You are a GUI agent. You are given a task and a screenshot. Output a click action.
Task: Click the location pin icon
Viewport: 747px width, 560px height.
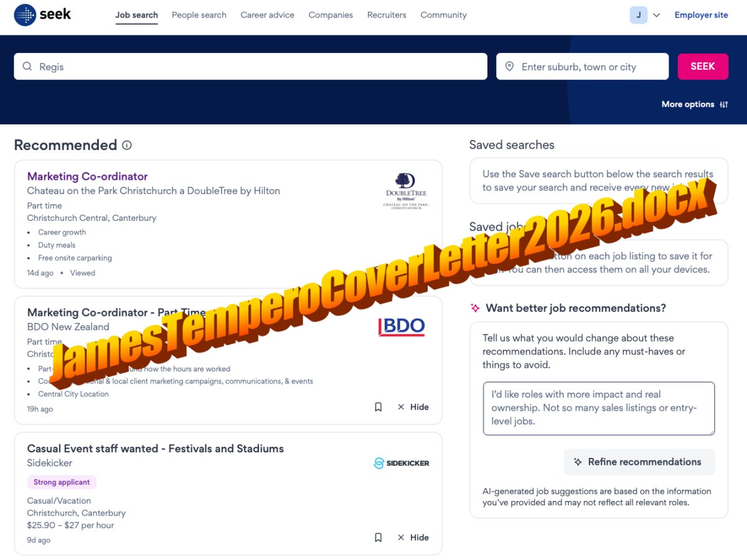(x=509, y=67)
